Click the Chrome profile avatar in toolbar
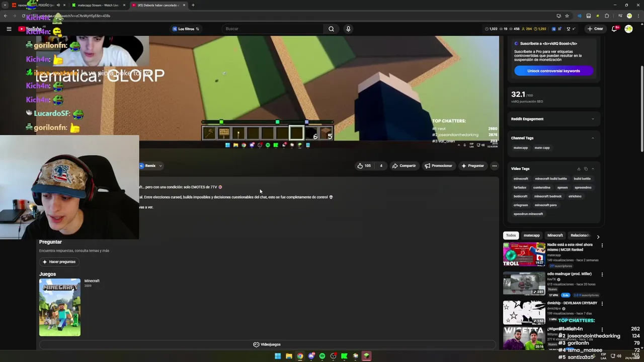The height and width of the screenshot is (362, 644). tap(629, 16)
